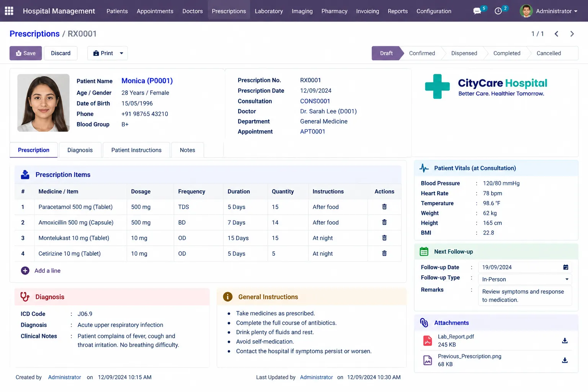Click the administrator avatar picture

pyautogui.click(x=526, y=11)
